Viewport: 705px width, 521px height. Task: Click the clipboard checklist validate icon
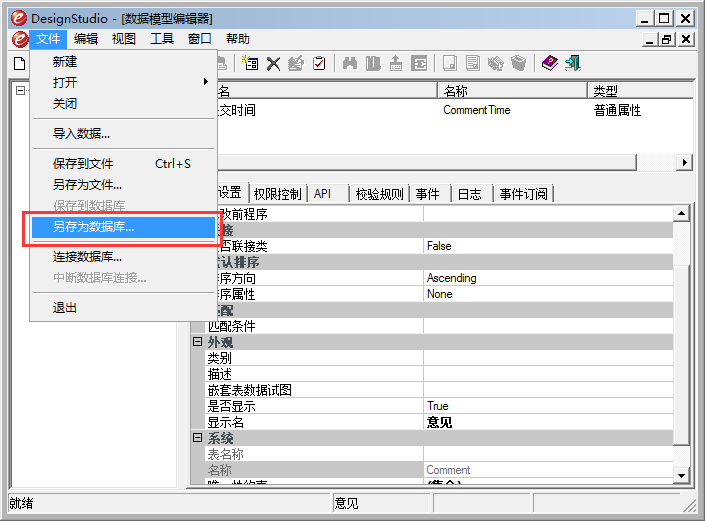(319, 63)
